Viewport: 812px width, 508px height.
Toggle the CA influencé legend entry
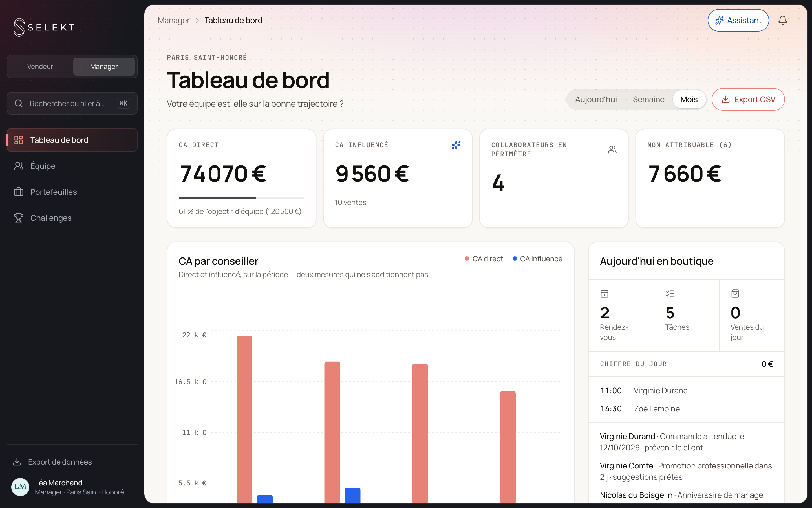[537, 259]
